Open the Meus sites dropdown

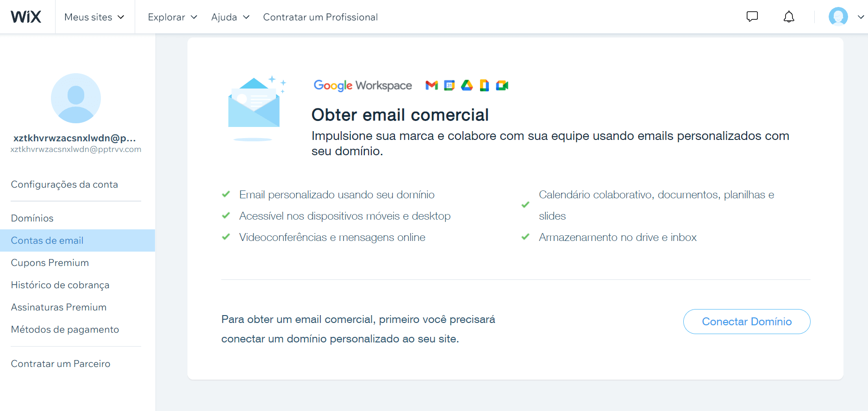94,17
